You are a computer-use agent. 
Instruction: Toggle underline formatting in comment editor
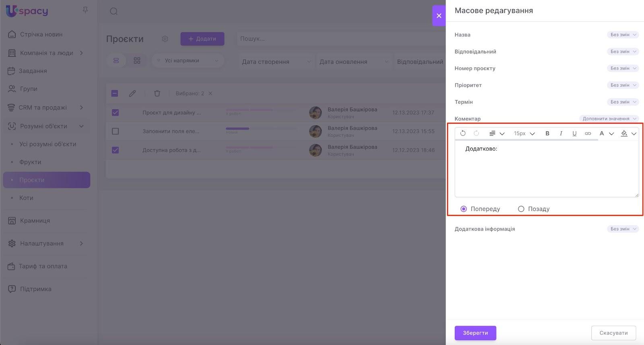point(574,133)
